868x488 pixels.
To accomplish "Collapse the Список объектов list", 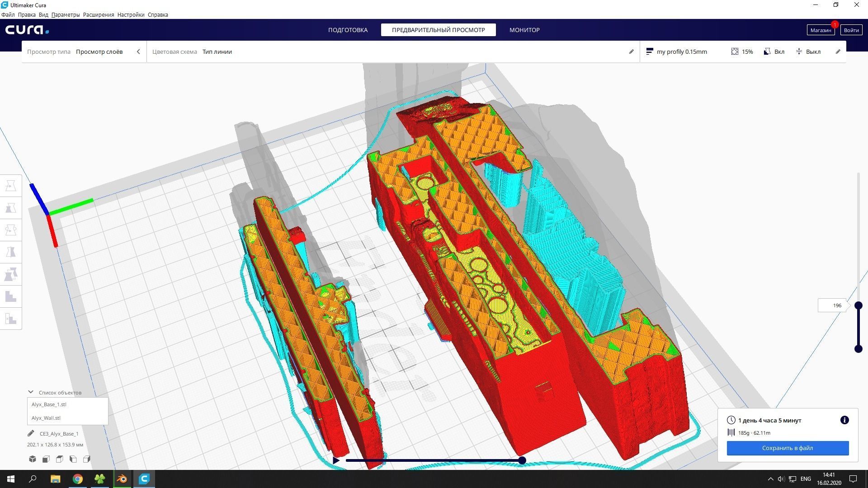I will tap(31, 392).
